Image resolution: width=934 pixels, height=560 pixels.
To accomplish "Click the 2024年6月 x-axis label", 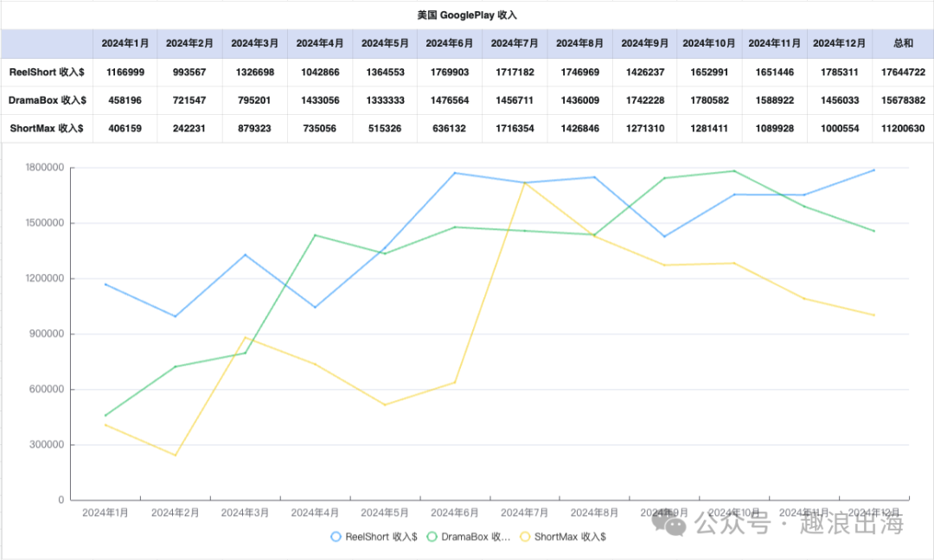I will coord(455,512).
